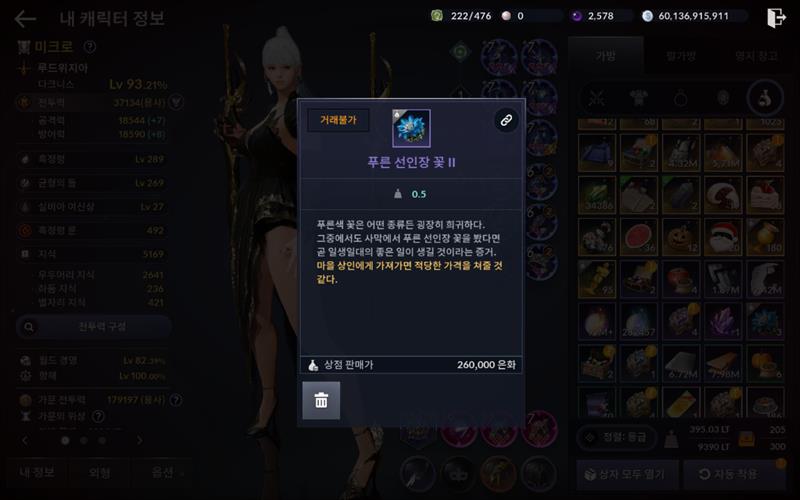This screenshot has width=800, height=500.
Task: Click the back arrow at top left
Action: coord(24,19)
